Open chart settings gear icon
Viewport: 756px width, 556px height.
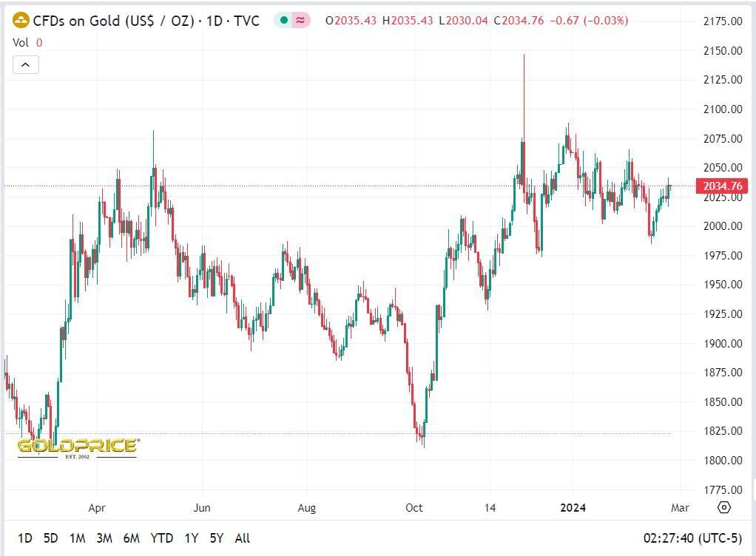[724, 507]
